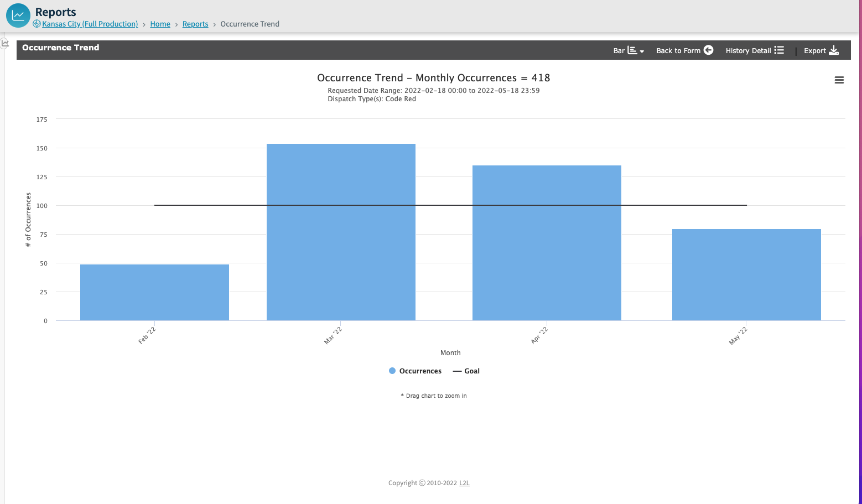Screen dimensions: 862x504
Task: Open the Reports breadcrumb link
Action: (195, 24)
